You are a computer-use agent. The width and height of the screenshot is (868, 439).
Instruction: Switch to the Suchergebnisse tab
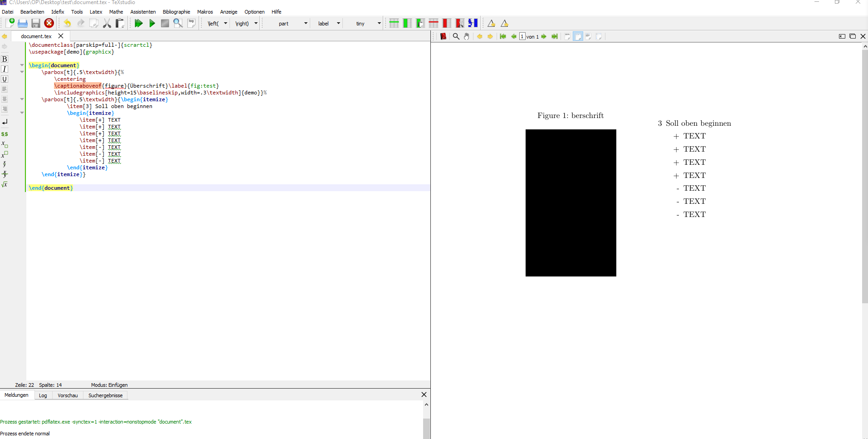point(105,395)
